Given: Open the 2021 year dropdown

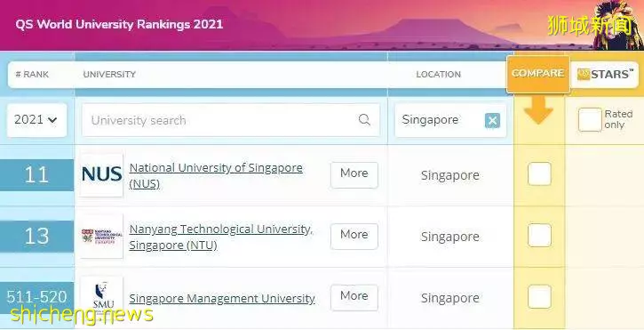Looking at the screenshot, I should click(x=36, y=120).
